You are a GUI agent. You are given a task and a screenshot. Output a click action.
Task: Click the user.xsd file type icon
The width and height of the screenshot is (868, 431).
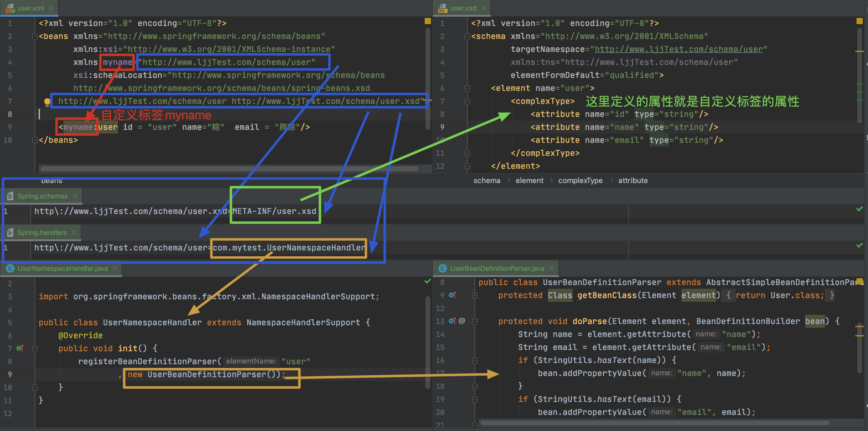(442, 8)
